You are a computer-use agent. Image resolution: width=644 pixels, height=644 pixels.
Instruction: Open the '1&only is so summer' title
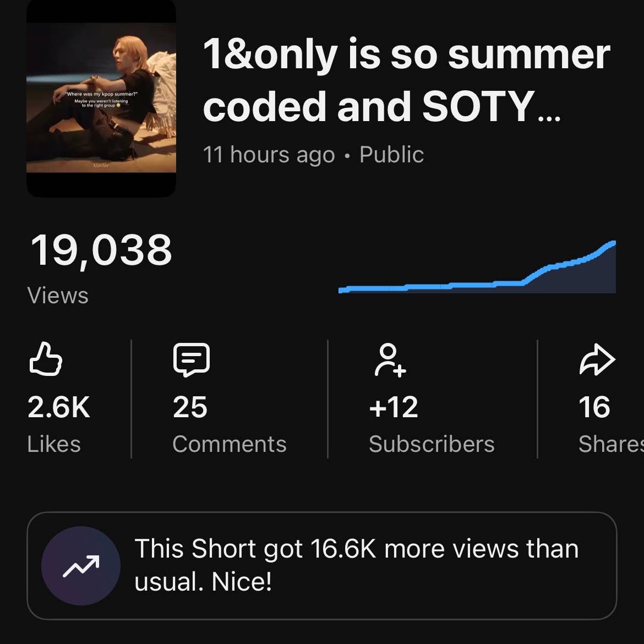click(x=407, y=80)
